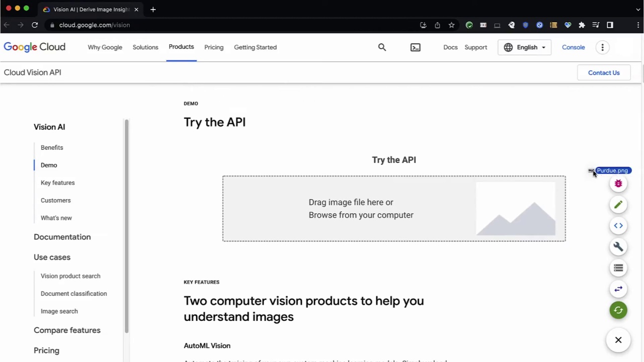
Task: Toggle the browser side panel icon
Action: 609,25
